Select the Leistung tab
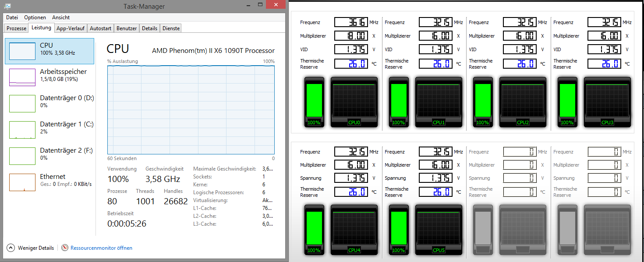The image size is (644, 262). click(x=42, y=28)
